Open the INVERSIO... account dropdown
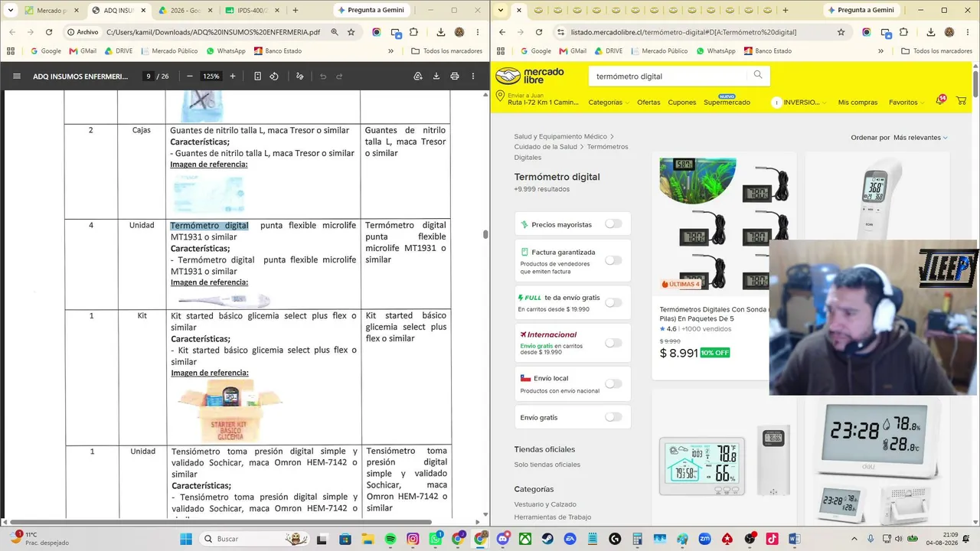This screenshot has height=551, width=980. pyautogui.click(x=799, y=103)
